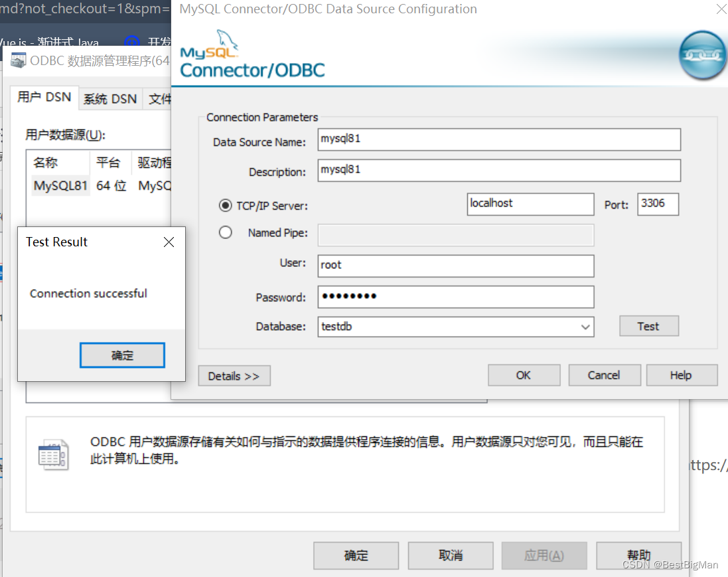
Task: Click the Description input field
Action: pos(499,171)
